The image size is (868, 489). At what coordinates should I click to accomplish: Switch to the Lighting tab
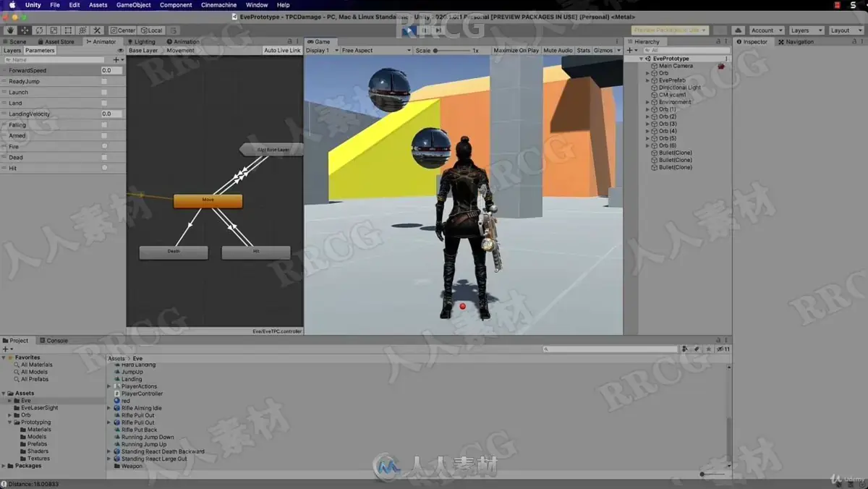click(x=141, y=42)
